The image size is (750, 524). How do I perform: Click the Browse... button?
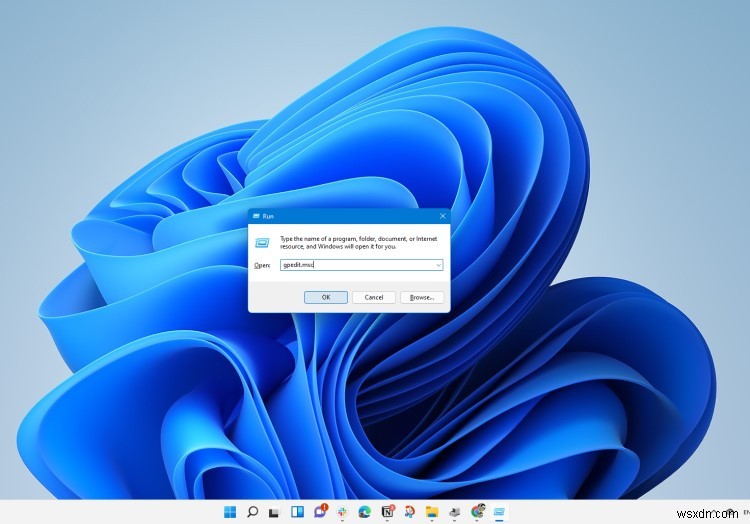(x=422, y=297)
